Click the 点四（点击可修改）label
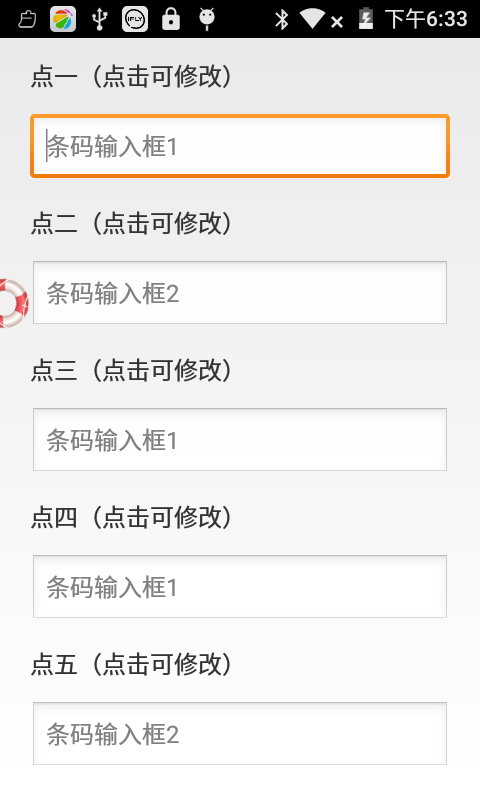 coord(131,517)
